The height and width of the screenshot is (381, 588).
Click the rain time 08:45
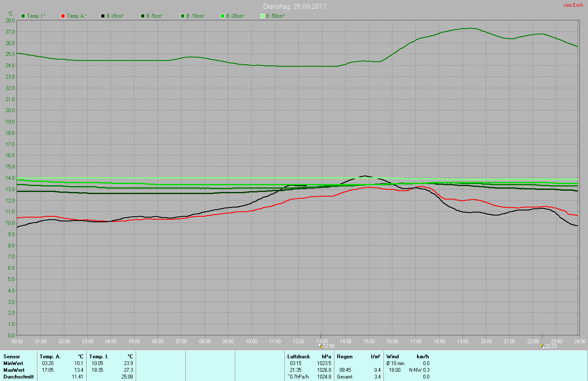[345, 370]
